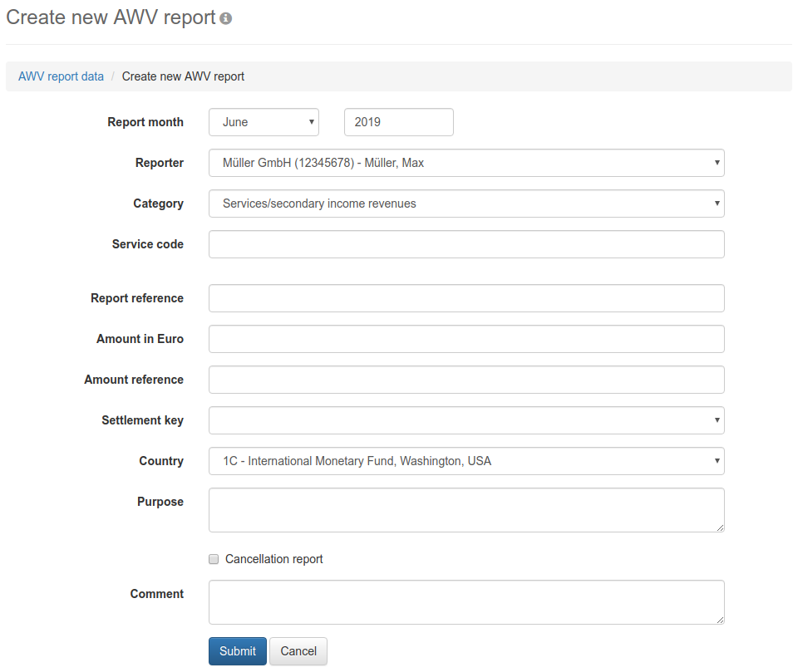Click into the Purpose text area
Image resolution: width=798 pixels, height=672 pixels.
tap(466, 510)
